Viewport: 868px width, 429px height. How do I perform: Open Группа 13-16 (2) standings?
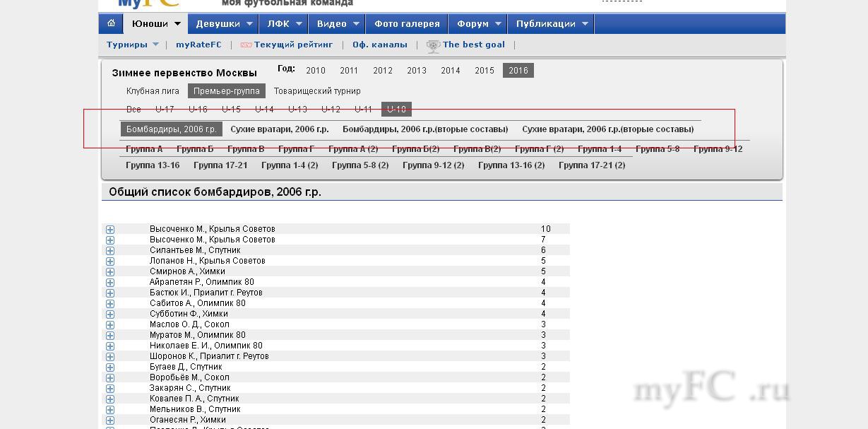click(x=511, y=165)
